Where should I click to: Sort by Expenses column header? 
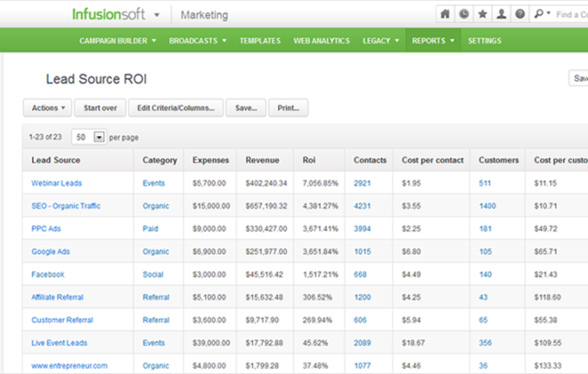click(210, 160)
